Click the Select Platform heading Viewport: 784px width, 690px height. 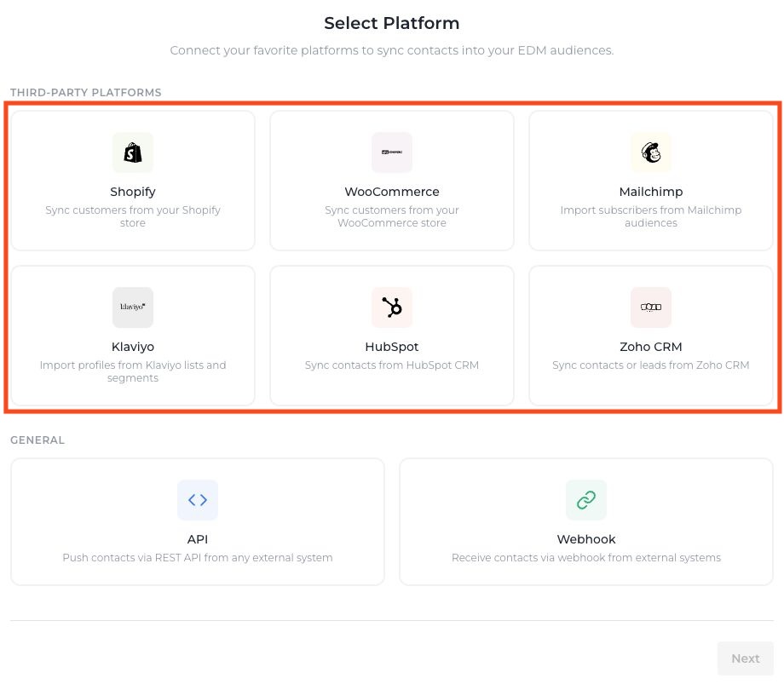tap(391, 23)
